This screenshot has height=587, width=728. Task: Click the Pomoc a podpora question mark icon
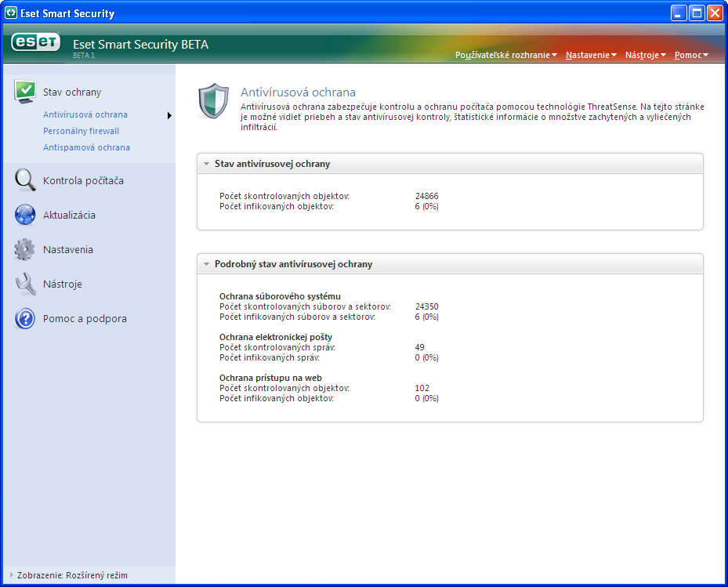(x=25, y=318)
